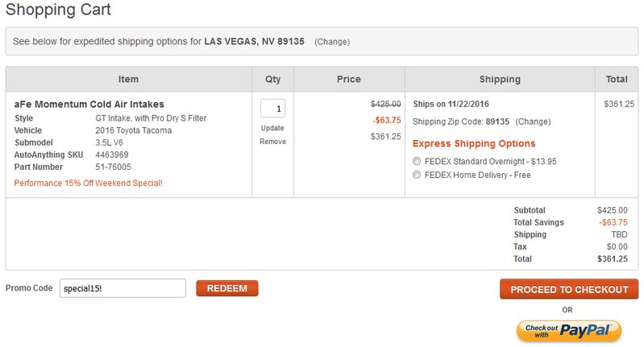
Task: Click the PayPal checkout button
Action: 569,331
